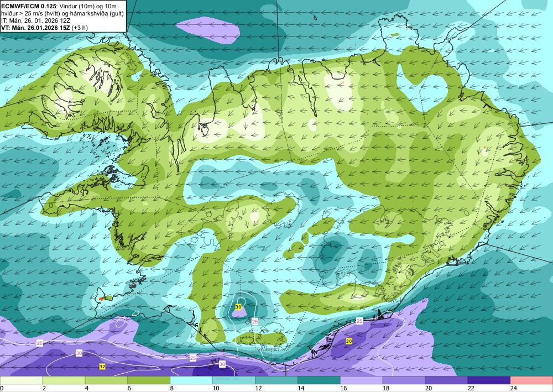Click the legend scale value "16"
553x392 pixels.
343,388
